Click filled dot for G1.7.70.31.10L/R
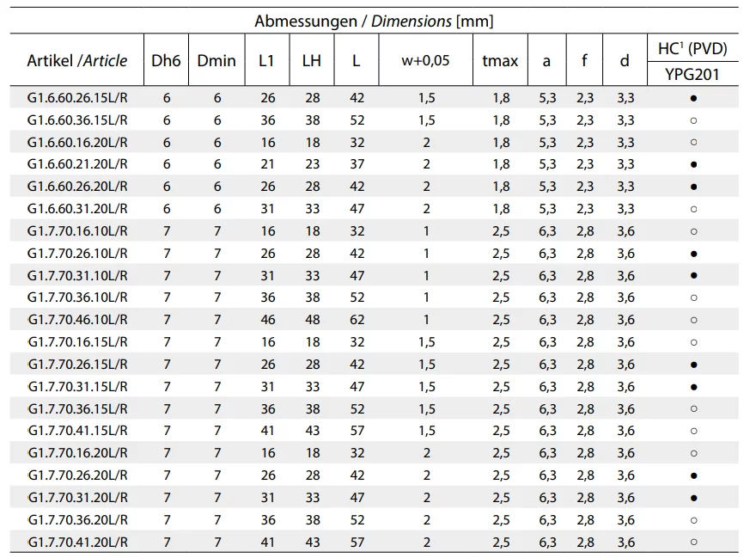The height and width of the screenshot is (558, 756). (x=693, y=276)
